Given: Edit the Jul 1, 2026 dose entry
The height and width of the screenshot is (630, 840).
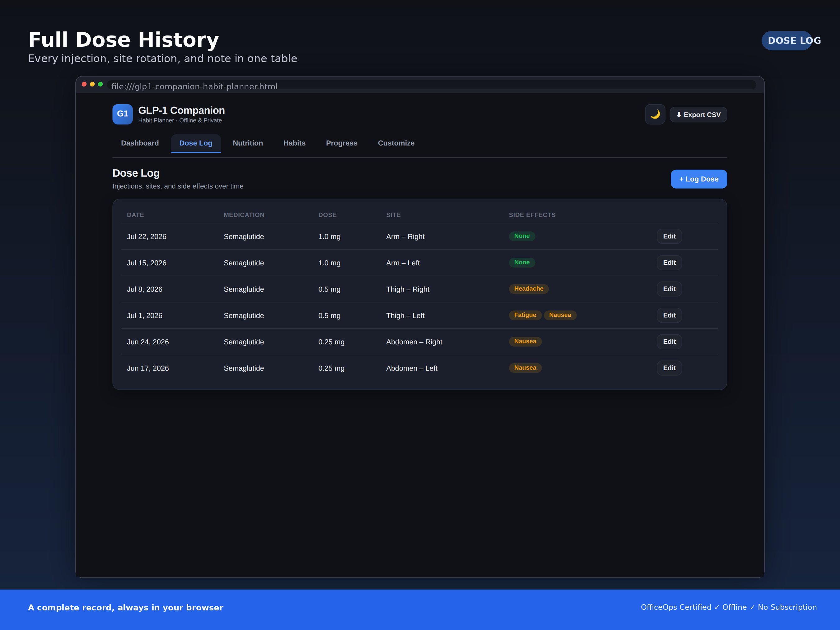Looking at the screenshot, I should (x=669, y=315).
